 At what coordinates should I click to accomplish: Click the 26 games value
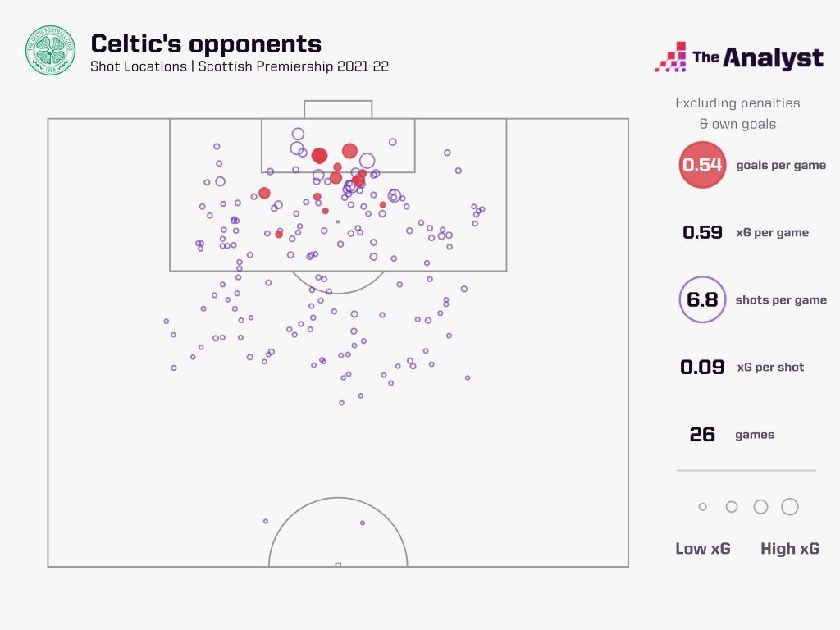click(702, 434)
